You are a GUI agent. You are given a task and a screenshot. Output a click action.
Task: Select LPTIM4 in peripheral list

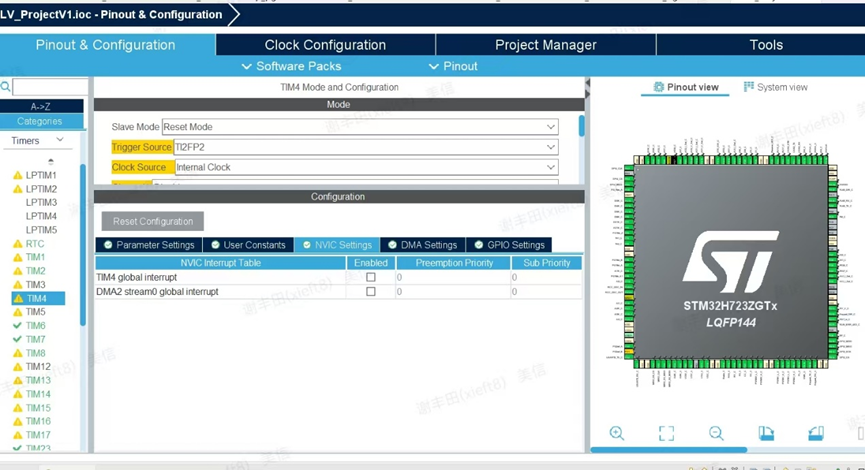click(x=41, y=216)
